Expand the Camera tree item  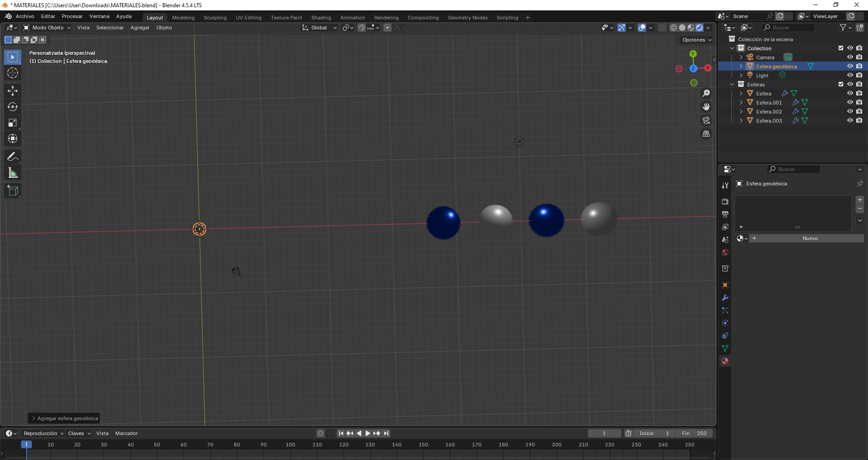coord(741,57)
